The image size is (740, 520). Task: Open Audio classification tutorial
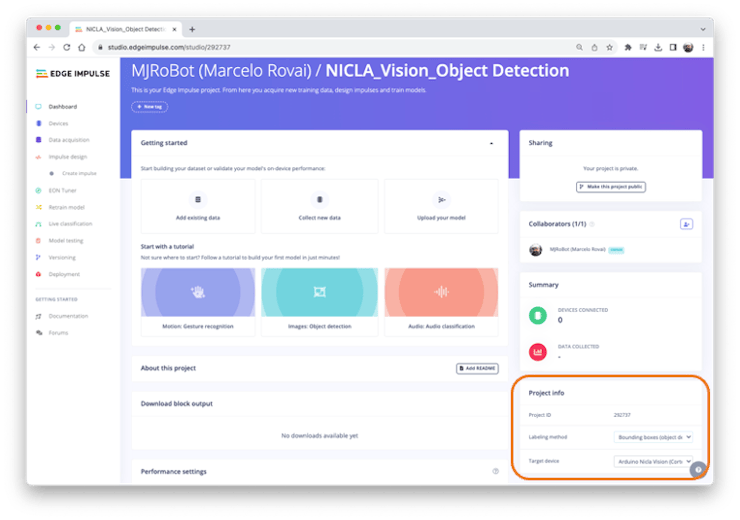pyautogui.click(x=441, y=302)
